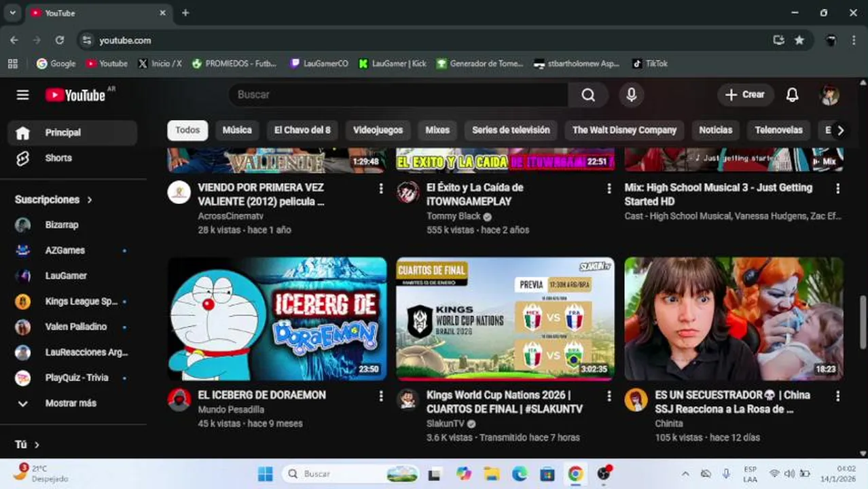This screenshot has width=868, height=489.
Task: Open the LauGamer | Kick bookmark
Action: tap(393, 63)
